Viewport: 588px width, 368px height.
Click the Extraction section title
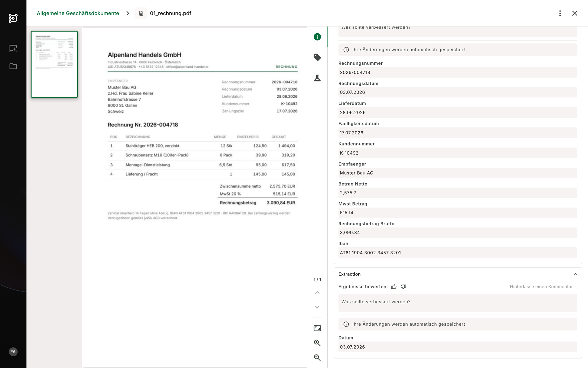coord(349,274)
